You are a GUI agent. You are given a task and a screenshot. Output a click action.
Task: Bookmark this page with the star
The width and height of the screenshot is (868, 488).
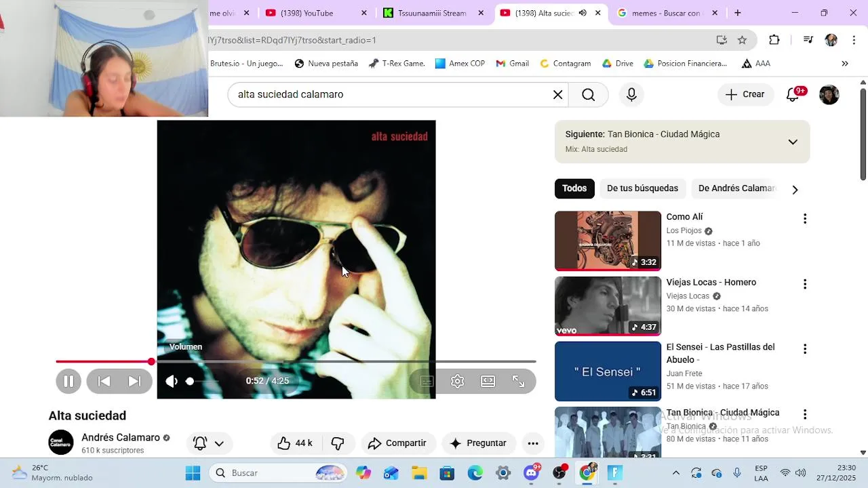tap(743, 40)
